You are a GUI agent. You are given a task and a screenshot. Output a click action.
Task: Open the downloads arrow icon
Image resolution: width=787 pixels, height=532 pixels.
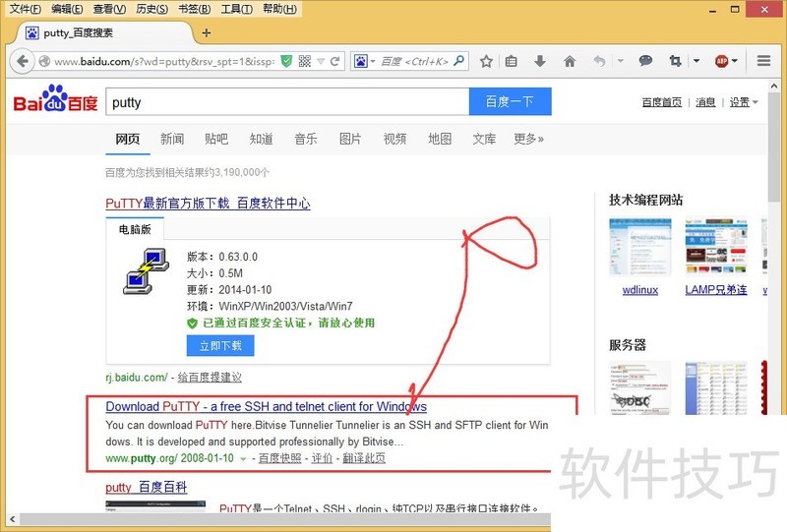(540, 61)
